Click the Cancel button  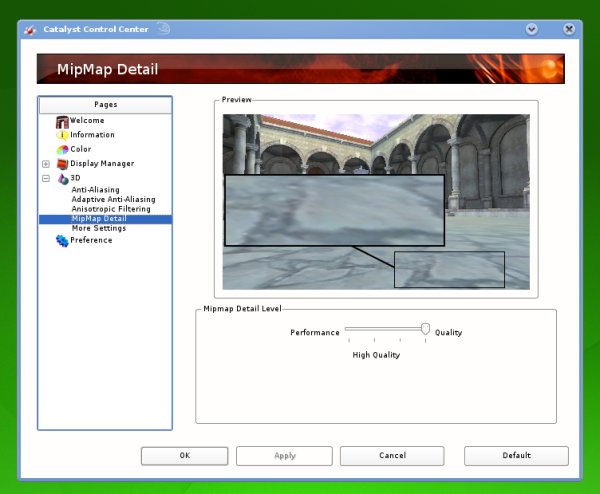click(392, 456)
